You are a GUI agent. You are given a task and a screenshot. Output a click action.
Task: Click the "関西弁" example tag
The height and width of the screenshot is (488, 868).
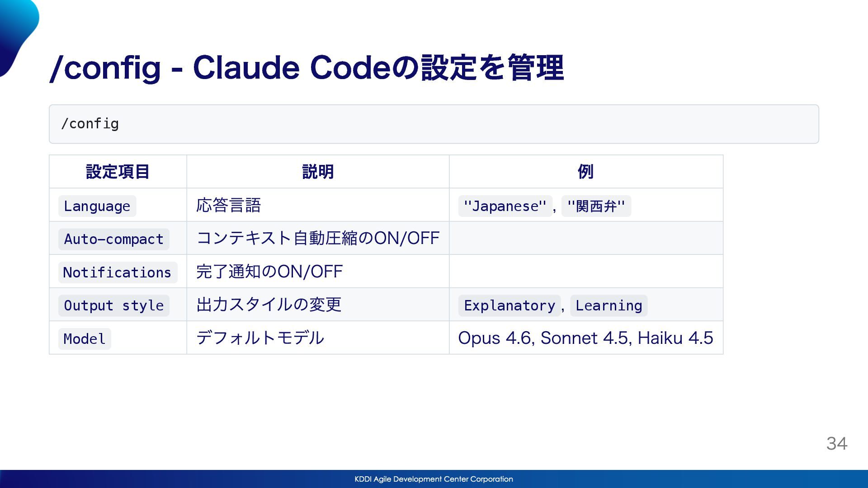[596, 206]
